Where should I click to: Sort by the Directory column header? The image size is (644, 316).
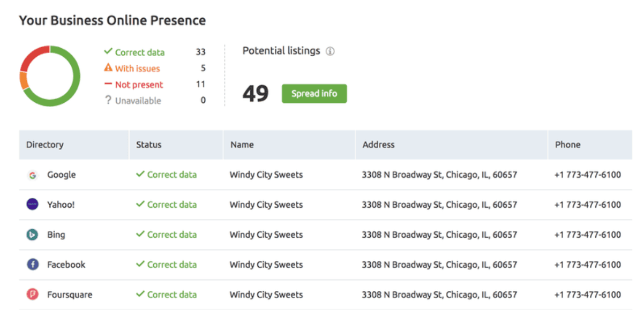point(45,145)
